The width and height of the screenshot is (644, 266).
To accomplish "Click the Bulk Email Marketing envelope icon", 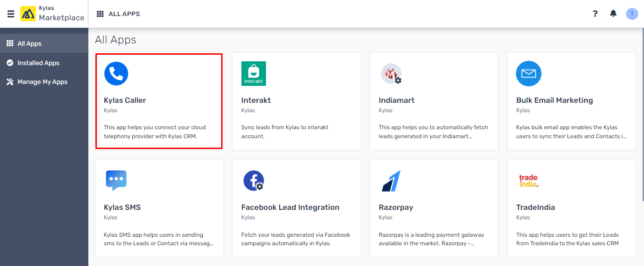I will [529, 74].
